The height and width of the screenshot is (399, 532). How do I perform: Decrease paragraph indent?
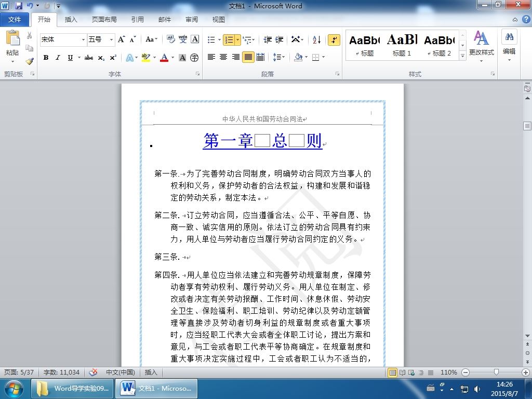click(268, 39)
